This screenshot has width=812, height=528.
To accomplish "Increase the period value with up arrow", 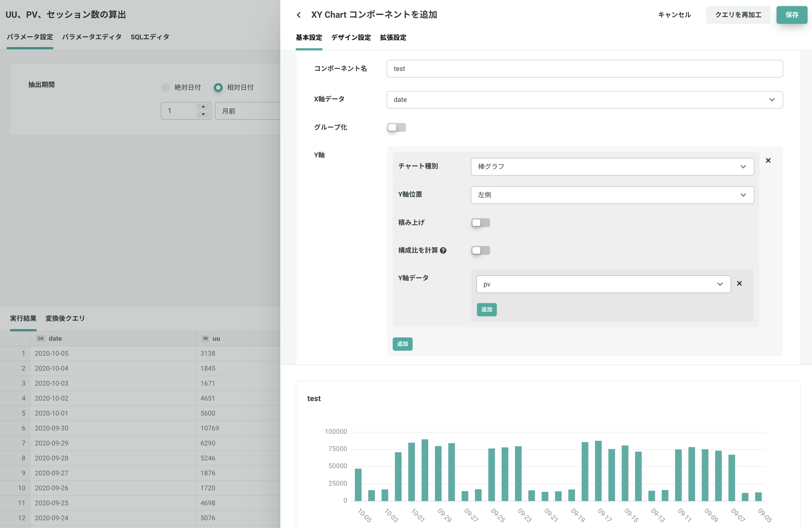I will point(203,107).
